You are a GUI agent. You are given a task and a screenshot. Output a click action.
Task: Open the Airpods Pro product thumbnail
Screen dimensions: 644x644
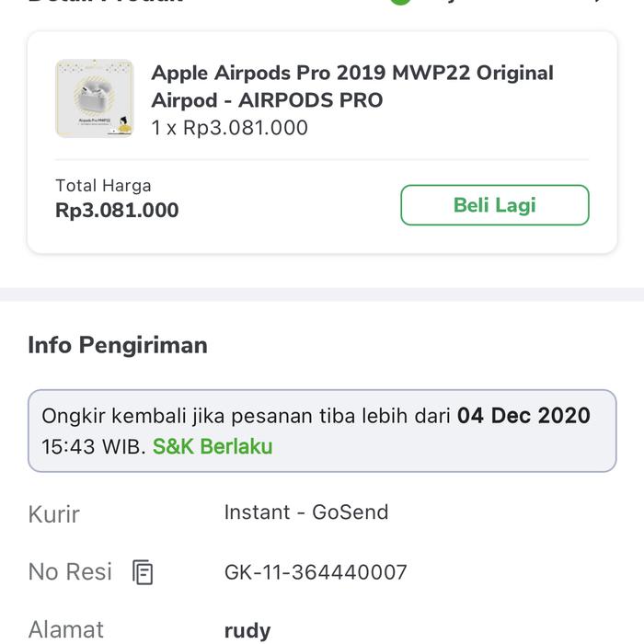coord(94,98)
